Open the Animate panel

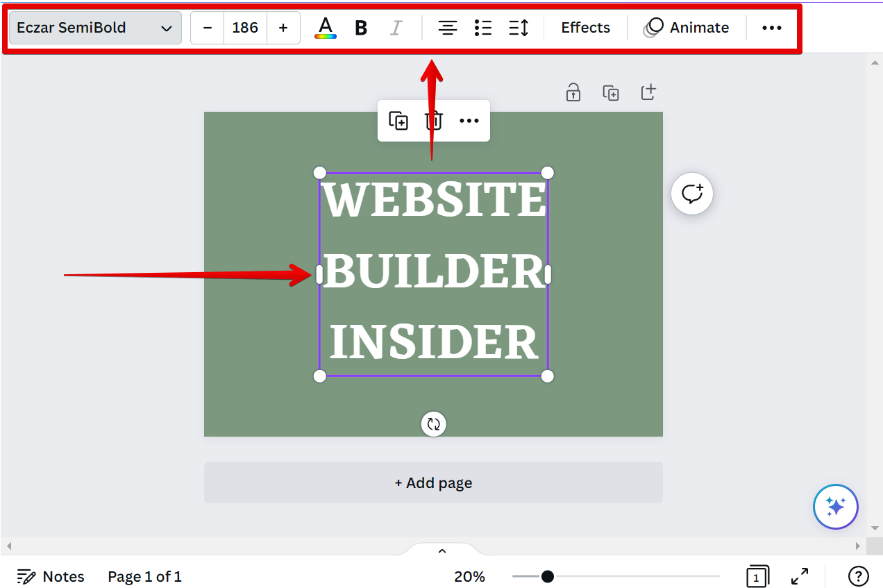point(687,28)
